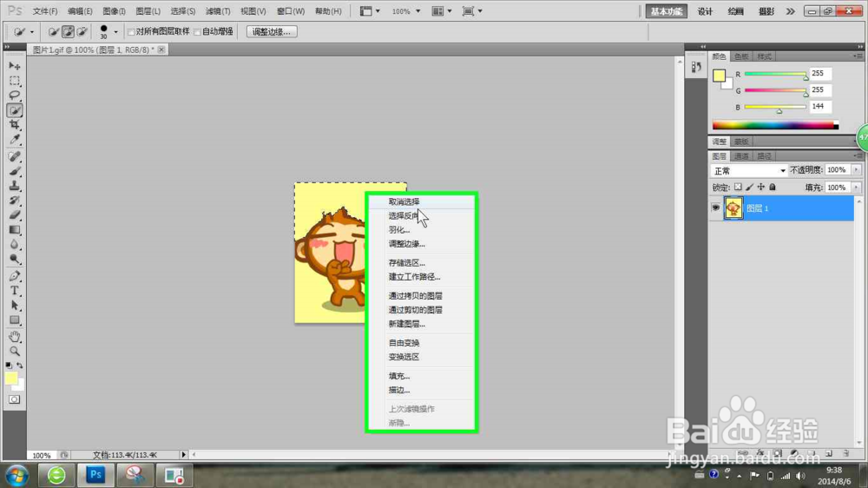Select the Hand tool
This screenshot has height=488, width=868.
15,337
